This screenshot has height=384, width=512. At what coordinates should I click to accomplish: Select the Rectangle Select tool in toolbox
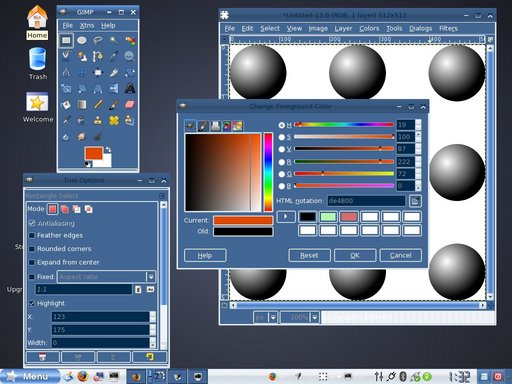66,41
